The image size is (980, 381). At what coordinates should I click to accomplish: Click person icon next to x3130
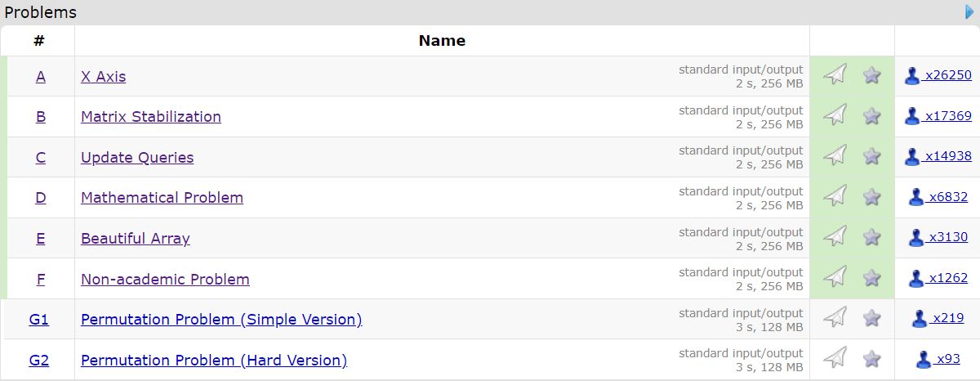coord(916,238)
